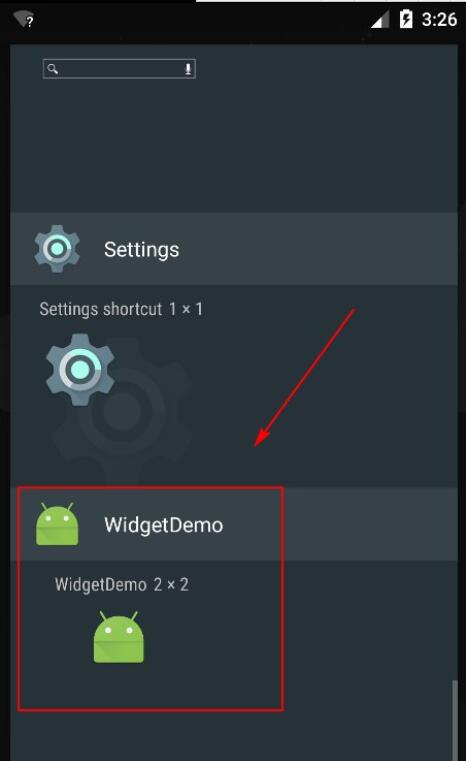Pick the Settings shortcut gear widget preview
This screenshot has height=761, width=466.
tap(80, 369)
